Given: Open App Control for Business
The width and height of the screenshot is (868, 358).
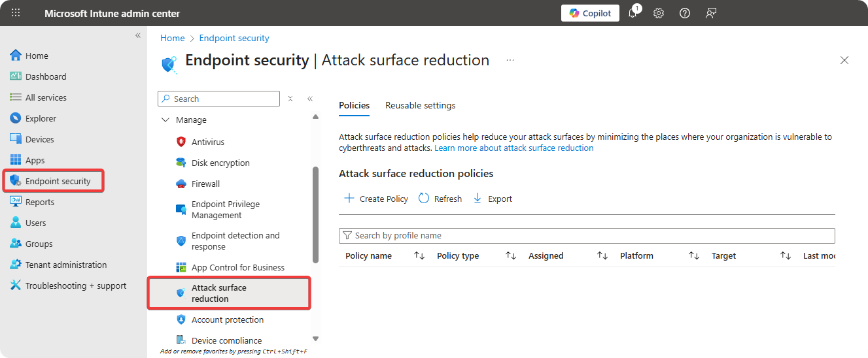Looking at the screenshot, I should pyautogui.click(x=237, y=267).
